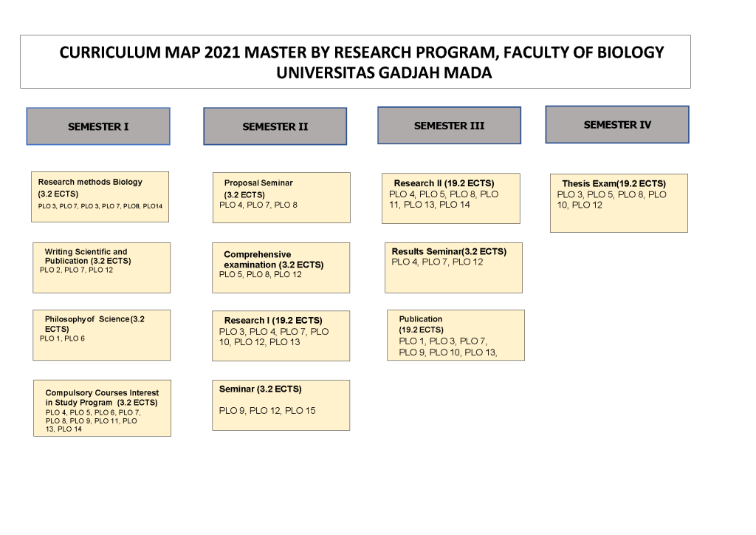The height and width of the screenshot is (535, 756).
Task: Click the text 'PLO 2, PLO 7, PLO 12'
Action: [76, 270]
